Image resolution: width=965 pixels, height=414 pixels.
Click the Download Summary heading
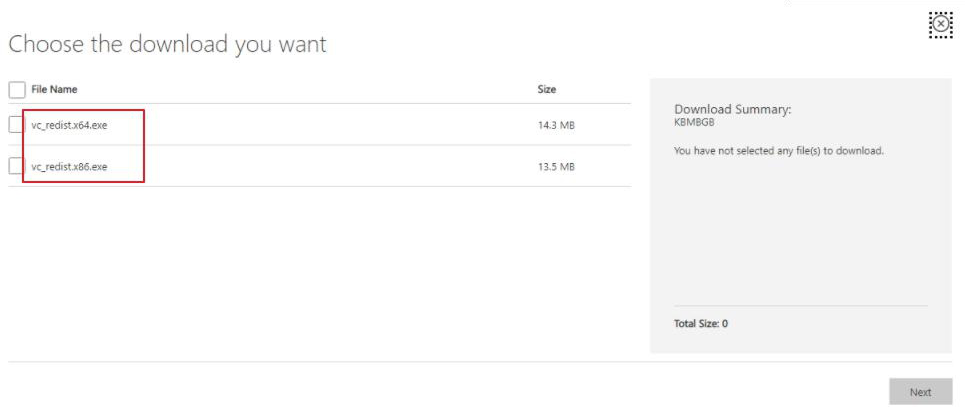click(x=732, y=109)
